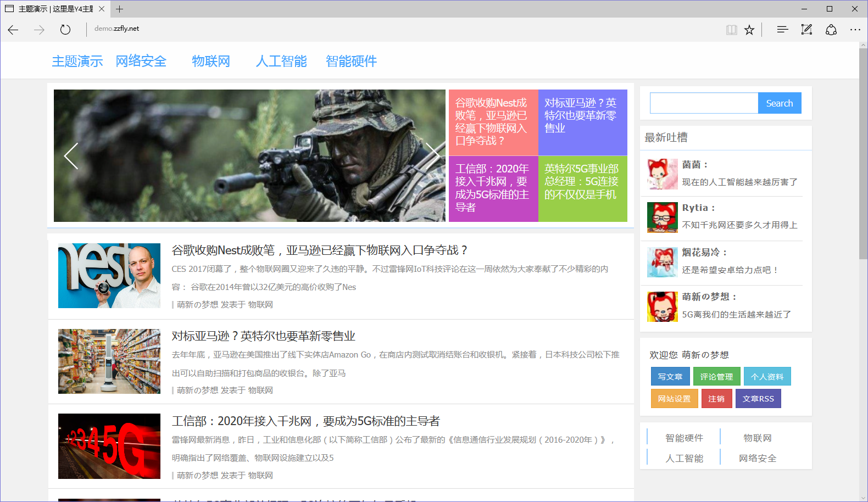Open the Nest article thumbnail
This screenshot has width=868, height=502.
point(109,276)
